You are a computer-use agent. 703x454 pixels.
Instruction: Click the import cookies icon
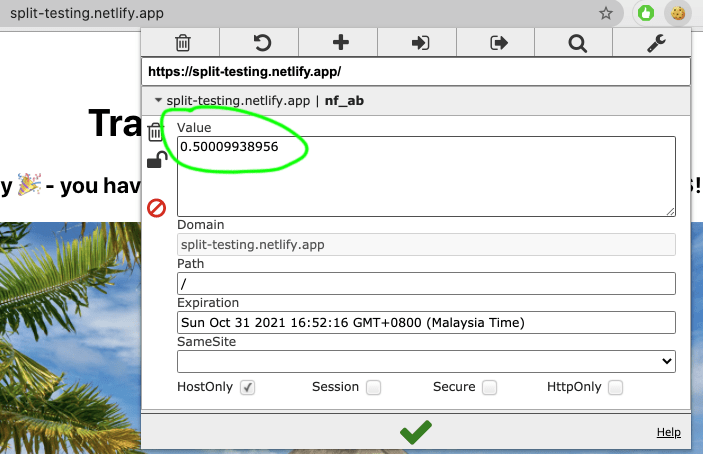click(x=420, y=42)
